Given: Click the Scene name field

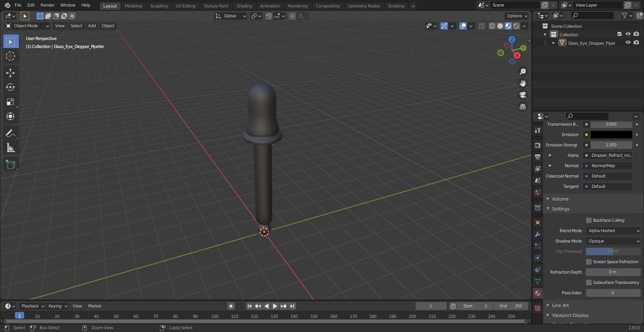Looking at the screenshot, I should 514,5.
